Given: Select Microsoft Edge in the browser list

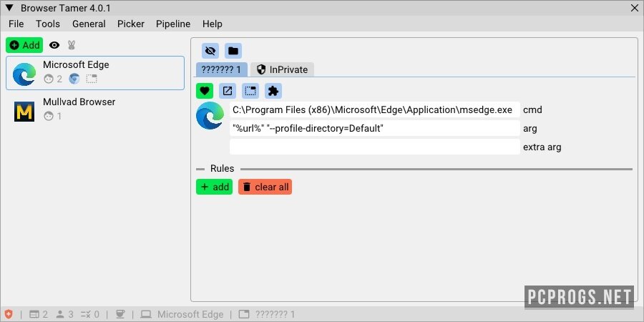Looking at the screenshot, I should 95,73.
